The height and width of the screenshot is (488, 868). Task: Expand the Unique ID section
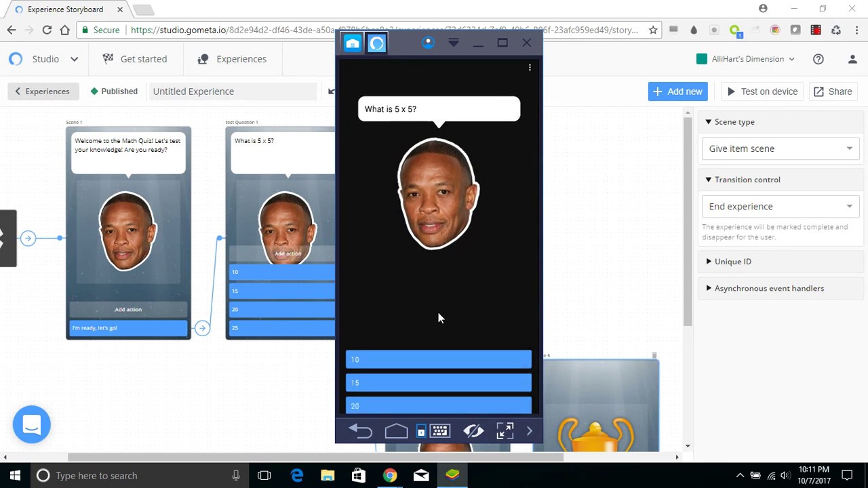click(x=728, y=262)
